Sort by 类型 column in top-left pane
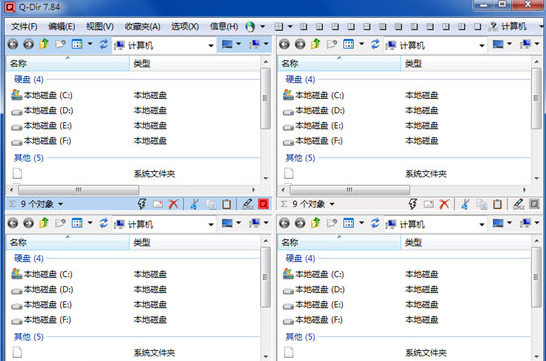Screen dimensions: 546x361 click(x=195, y=64)
